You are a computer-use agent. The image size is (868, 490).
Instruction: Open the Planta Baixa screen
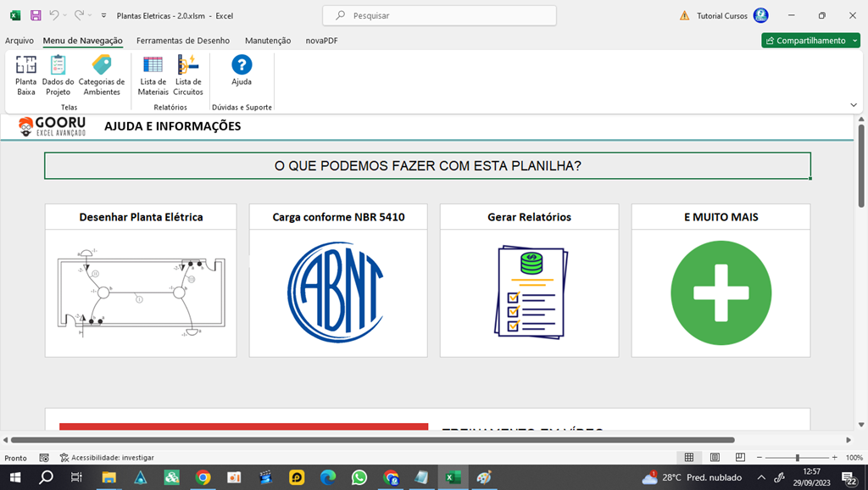tap(26, 75)
